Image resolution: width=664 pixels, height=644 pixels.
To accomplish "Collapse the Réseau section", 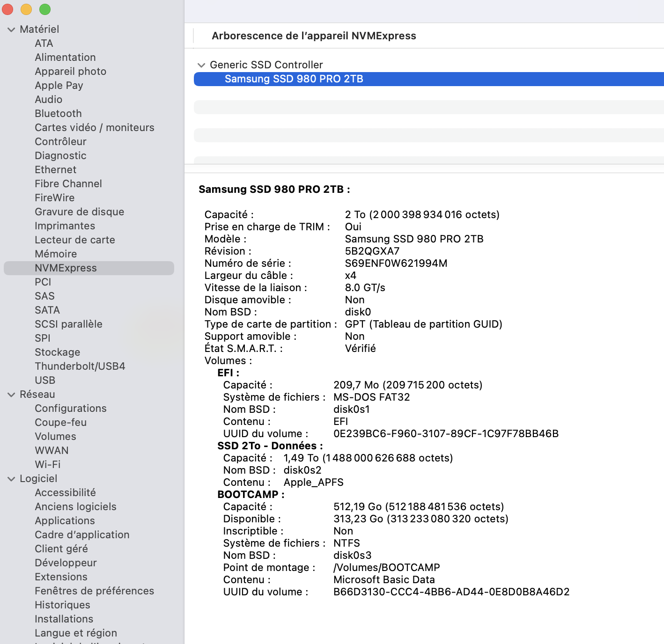I will 11,395.
